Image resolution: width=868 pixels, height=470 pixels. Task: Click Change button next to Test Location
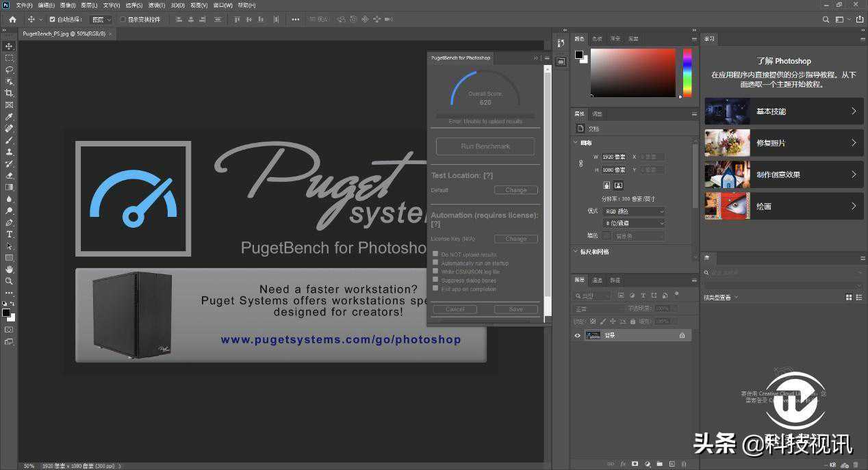coord(515,190)
